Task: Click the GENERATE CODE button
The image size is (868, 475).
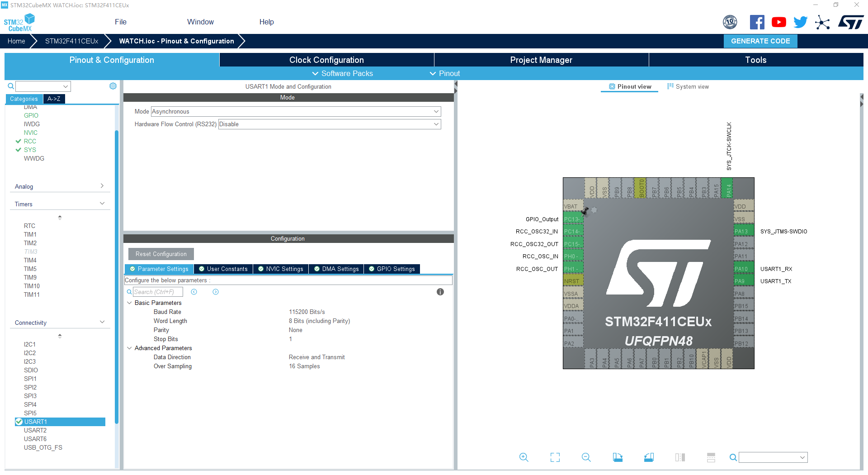Action: tap(760, 41)
